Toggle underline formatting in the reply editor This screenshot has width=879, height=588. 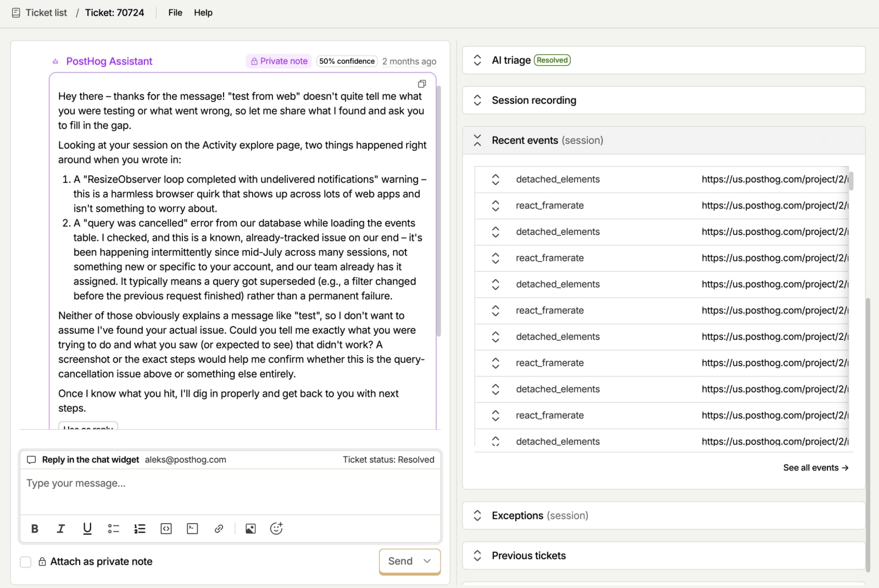(x=87, y=529)
